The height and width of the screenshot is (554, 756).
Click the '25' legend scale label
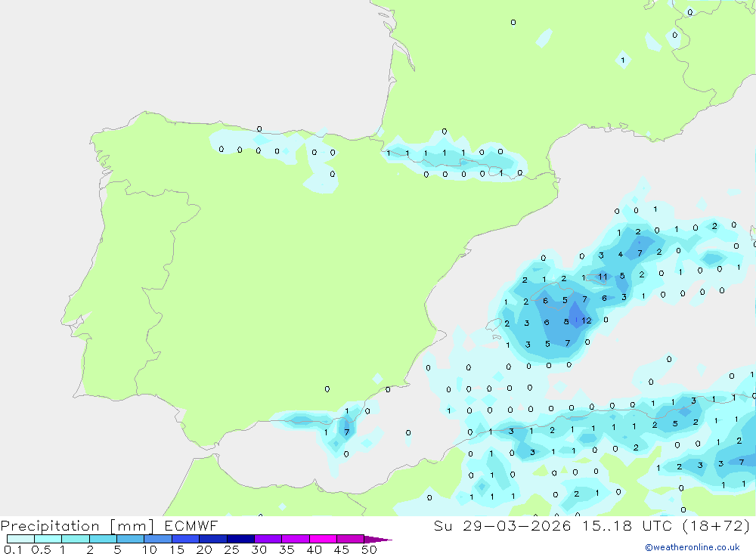(x=231, y=549)
